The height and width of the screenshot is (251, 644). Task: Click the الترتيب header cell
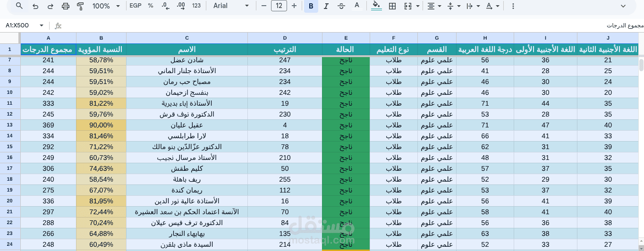point(285,50)
